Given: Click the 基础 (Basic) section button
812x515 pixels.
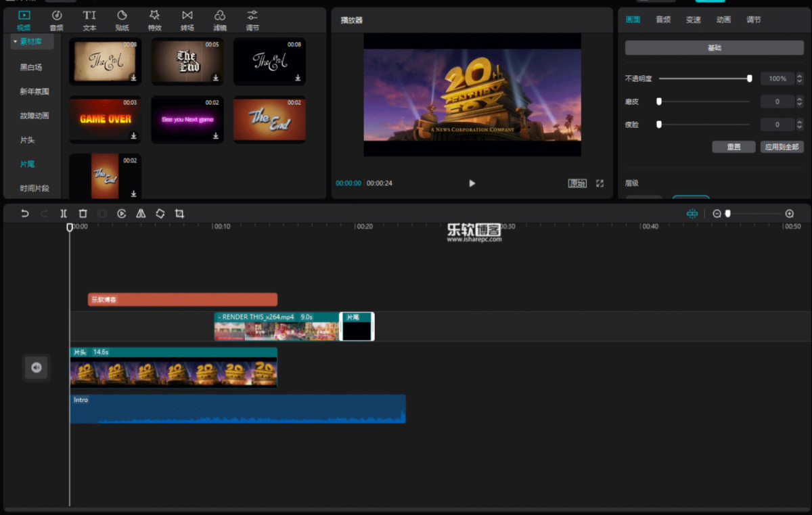Looking at the screenshot, I should 714,48.
